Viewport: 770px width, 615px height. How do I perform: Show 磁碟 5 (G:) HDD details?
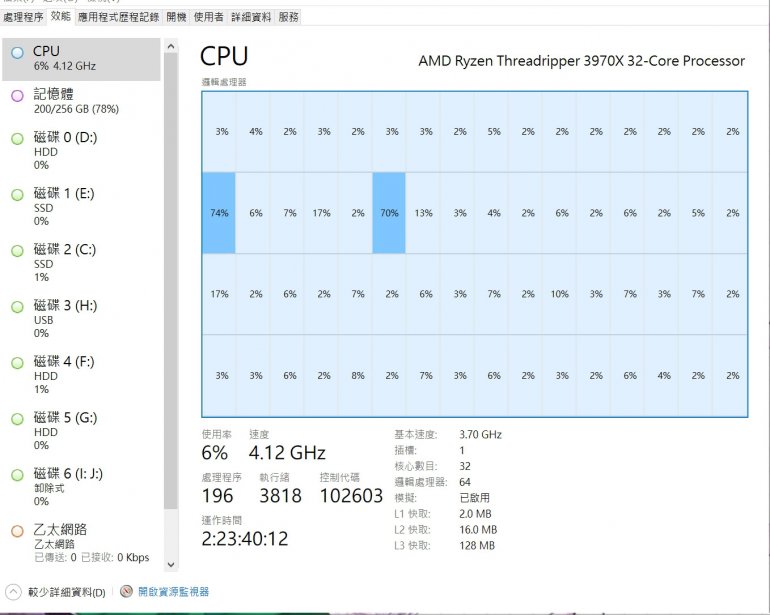(x=80, y=430)
